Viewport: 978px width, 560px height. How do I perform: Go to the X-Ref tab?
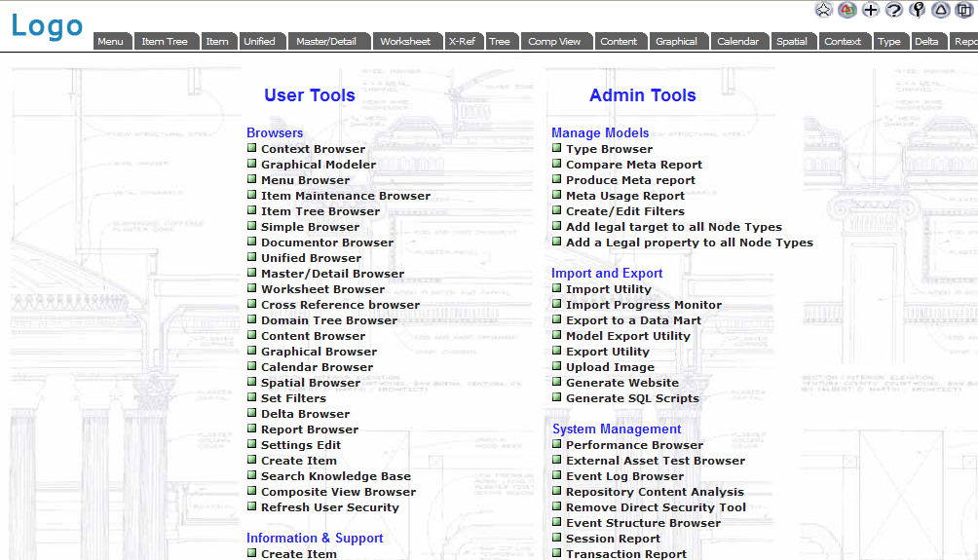point(462,41)
